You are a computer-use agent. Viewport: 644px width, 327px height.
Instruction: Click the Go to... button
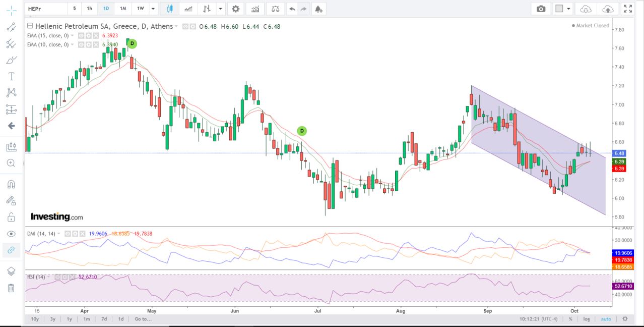click(143, 319)
